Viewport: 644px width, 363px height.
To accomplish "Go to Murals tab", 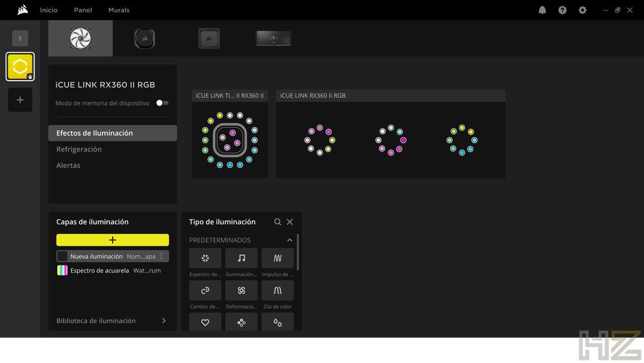I will (118, 10).
